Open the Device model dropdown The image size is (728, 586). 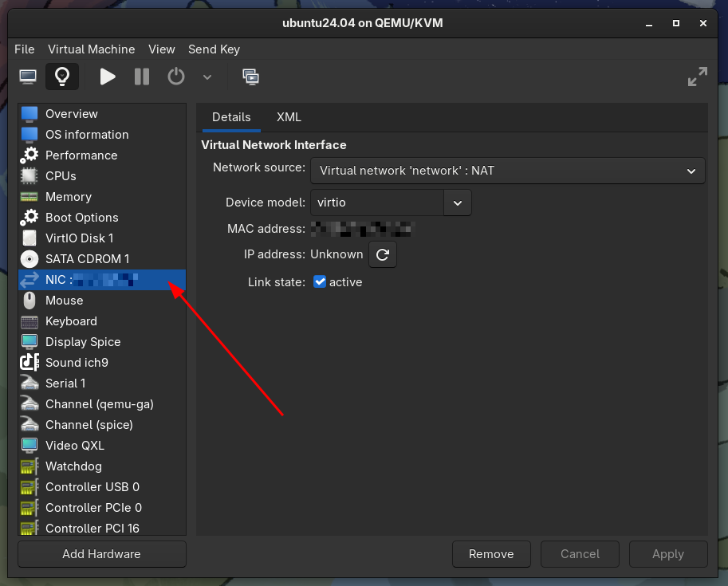click(x=457, y=202)
